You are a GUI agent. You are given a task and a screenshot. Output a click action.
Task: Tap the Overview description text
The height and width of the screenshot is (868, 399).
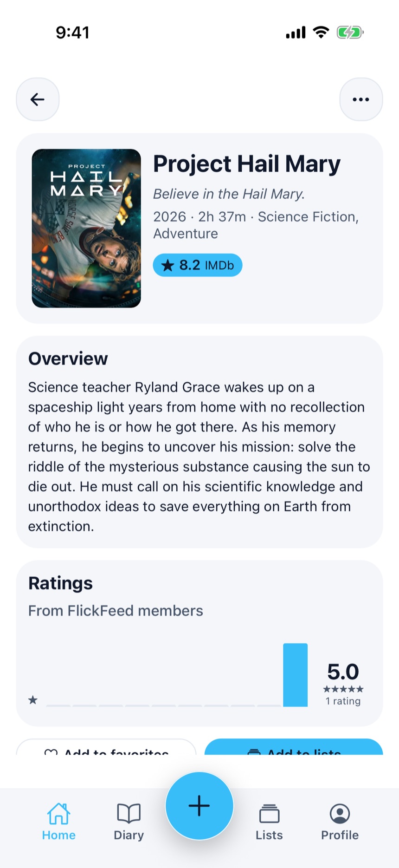coord(199,457)
